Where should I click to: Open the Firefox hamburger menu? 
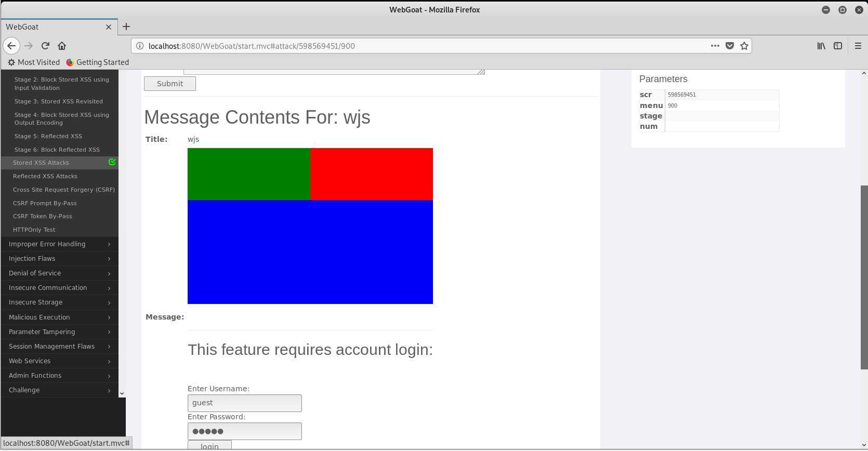[858, 46]
